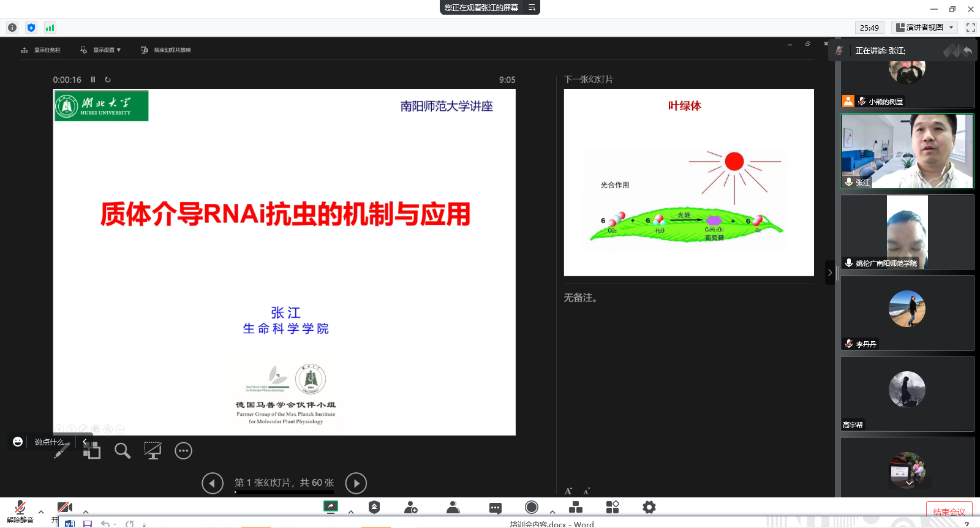The image size is (980, 528).
Task: Select the next slide 叶绿体 preview
Action: pos(688,182)
